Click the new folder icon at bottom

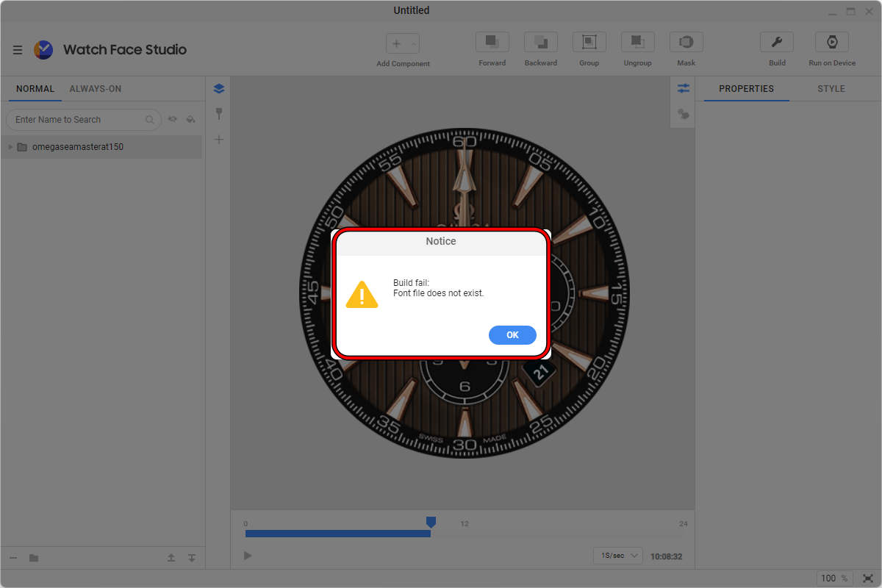click(x=34, y=558)
